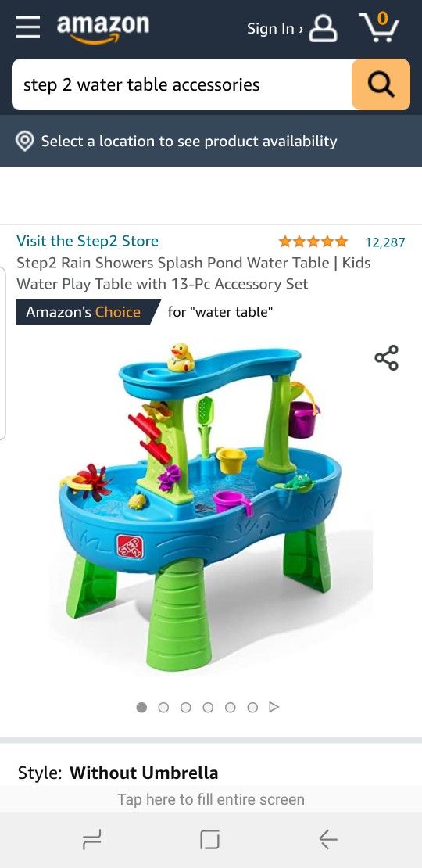The image size is (422, 868).
Task: Tap the location pin icon
Action: pyautogui.click(x=24, y=142)
